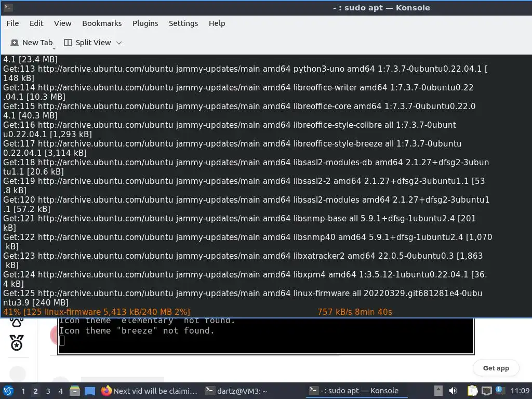The height and width of the screenshot is (399, 532).
Task: Click the medal icon in the browser sidebar
Action: pos(17,343)
